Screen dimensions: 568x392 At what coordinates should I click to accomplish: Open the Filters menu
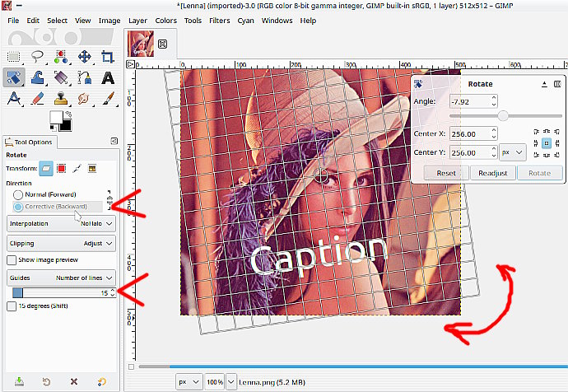pyautogui.click(x=220, y=21)
